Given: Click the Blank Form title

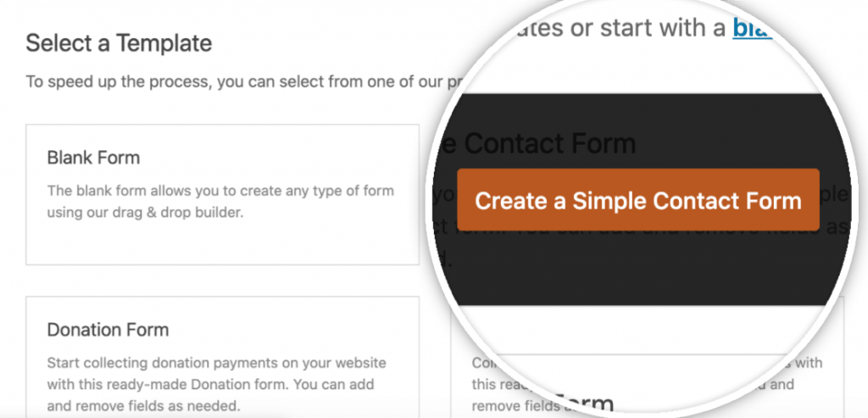Looking at the screenshot, I should point(93,158).
